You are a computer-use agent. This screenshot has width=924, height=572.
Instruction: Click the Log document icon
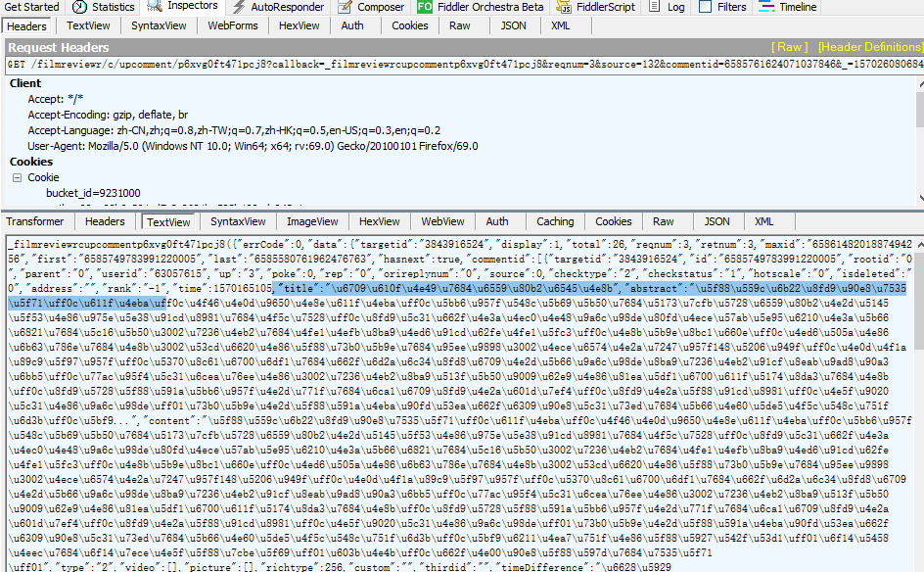point(654,7)
